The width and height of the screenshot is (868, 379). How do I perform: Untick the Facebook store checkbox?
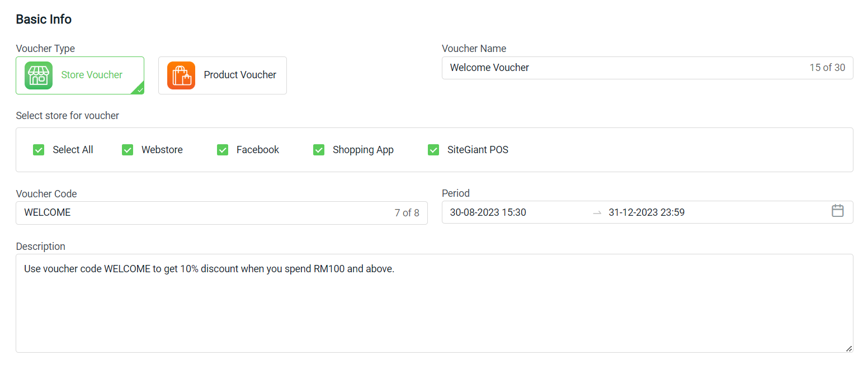pyautogui.click(x=223, y=150)
